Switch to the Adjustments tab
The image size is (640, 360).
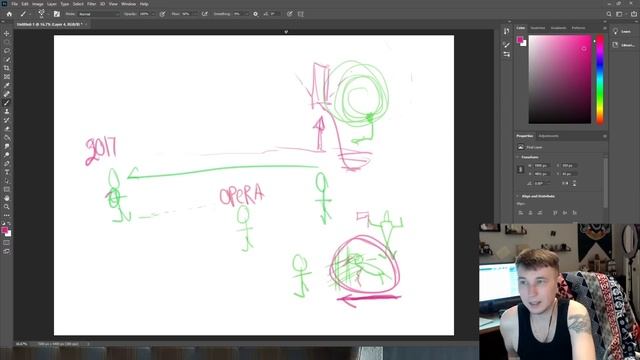548,136
